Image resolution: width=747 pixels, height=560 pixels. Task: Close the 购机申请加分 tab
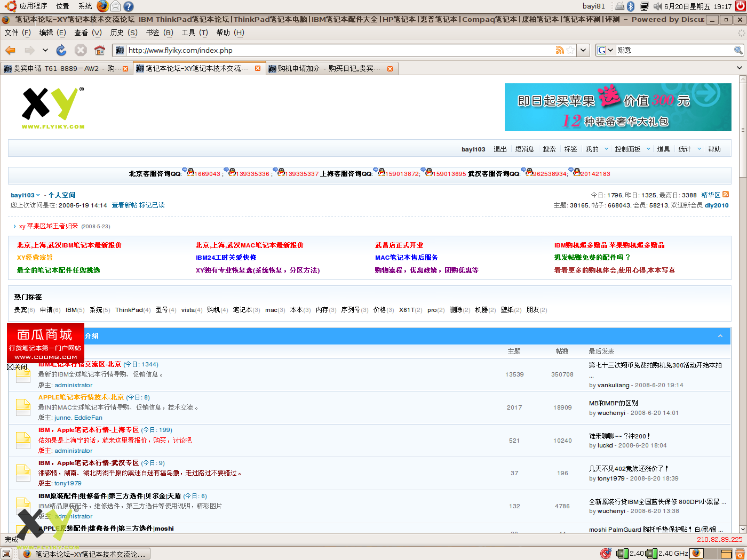point(390,69)
